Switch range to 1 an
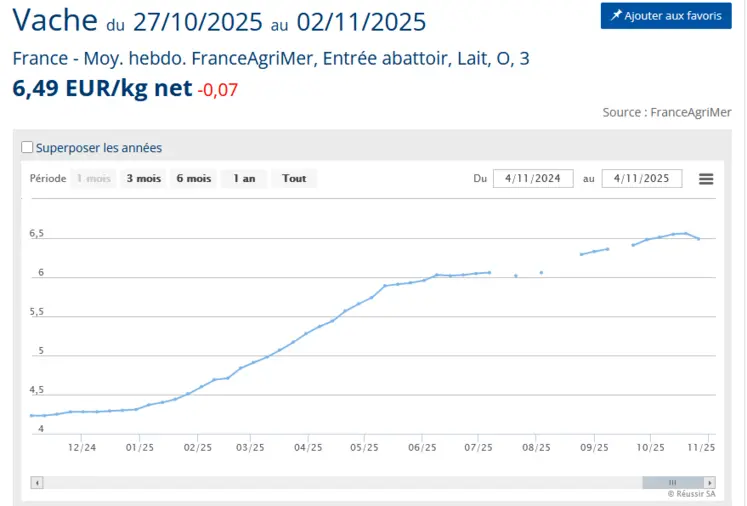 (244, 179)
